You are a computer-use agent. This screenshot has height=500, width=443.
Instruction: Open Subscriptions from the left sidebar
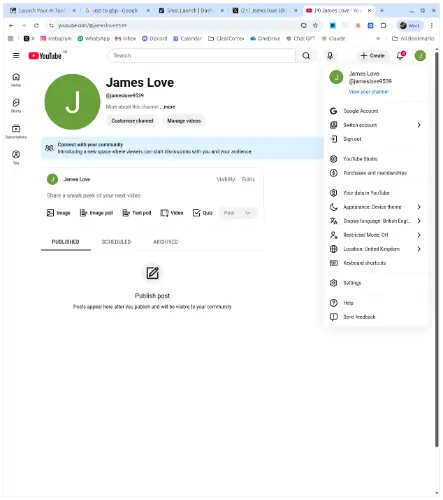[x=16, y=131]
